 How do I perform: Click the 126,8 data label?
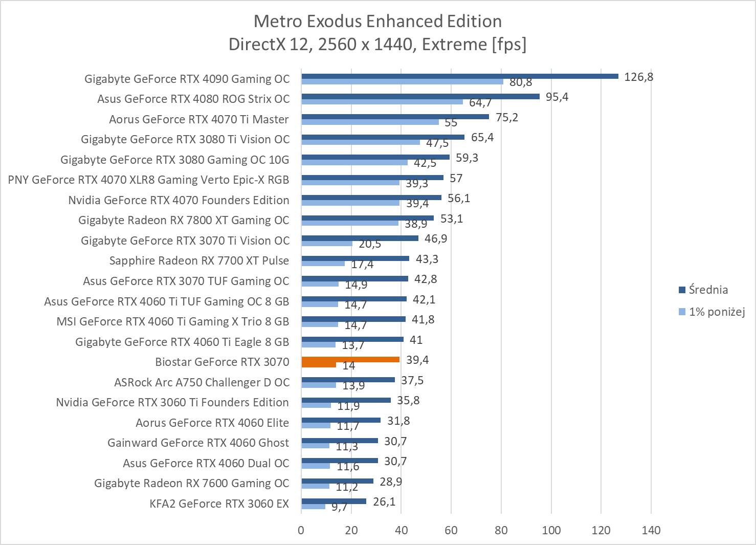click(x=638, y=77)
